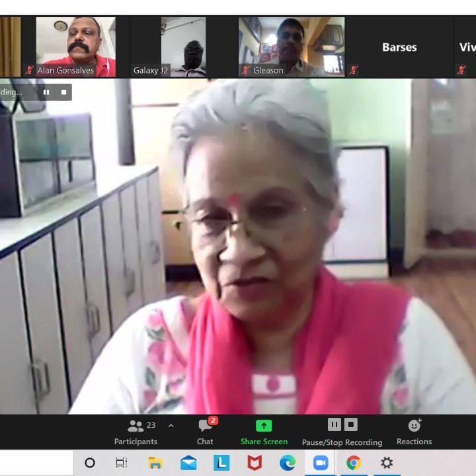Click the Barses participant tile
Viewport: 476px width, 476px height.
(x=399, y=47)
